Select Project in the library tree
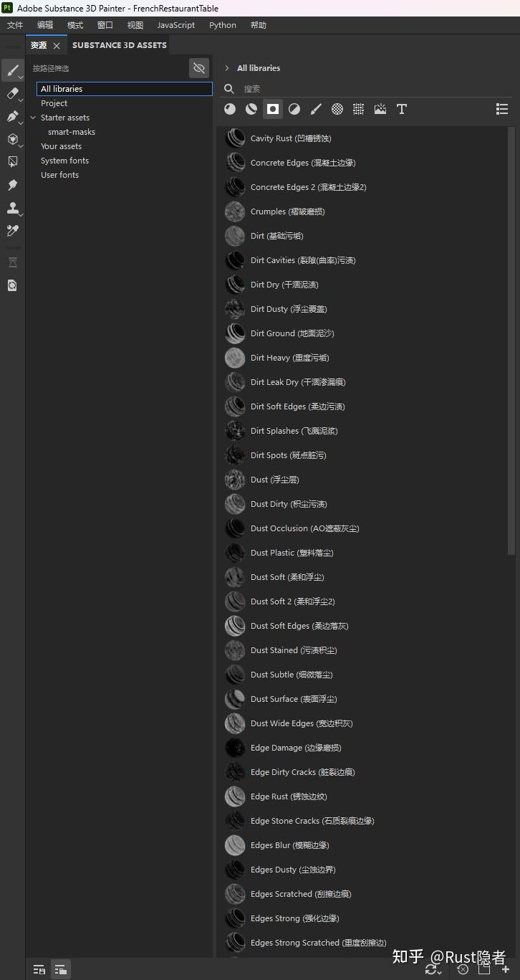This screenshot has height=980, width=520. [54, 103]
